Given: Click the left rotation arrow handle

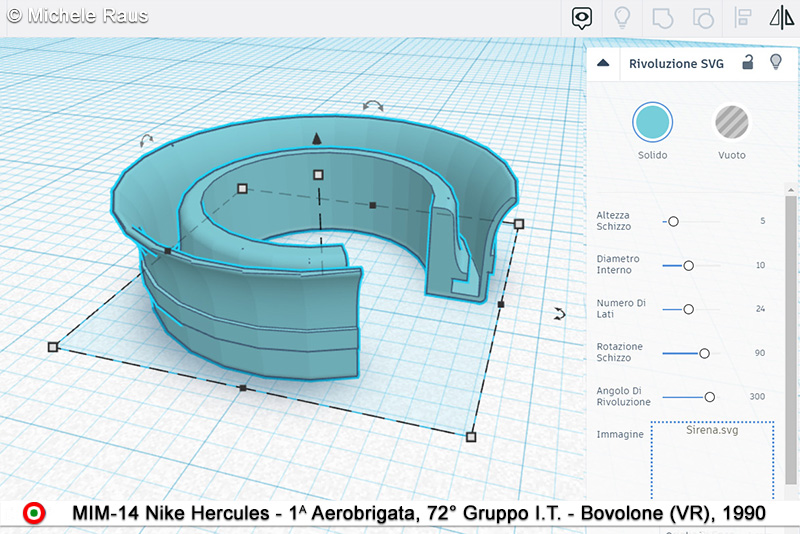Looking at the screenshot, I should 146,140.
